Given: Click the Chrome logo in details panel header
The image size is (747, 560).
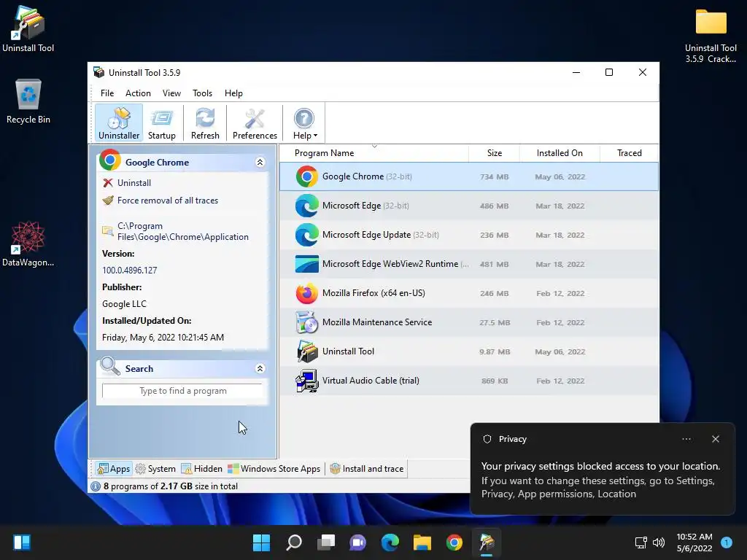Looking at the screenshot, I should pyautogui.click(x=110, y=160).
